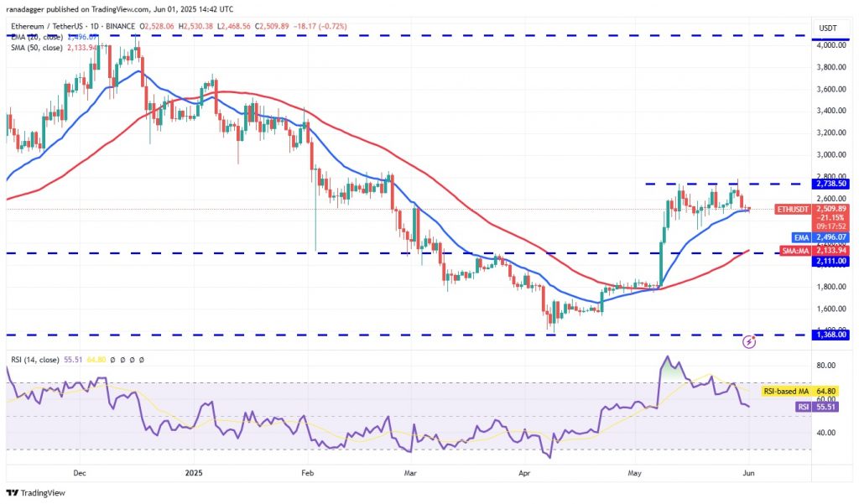This screenshot has height=504, width=859.
Task: Click the SMA:MA 2,133.94 axis label
Action: 815,251
